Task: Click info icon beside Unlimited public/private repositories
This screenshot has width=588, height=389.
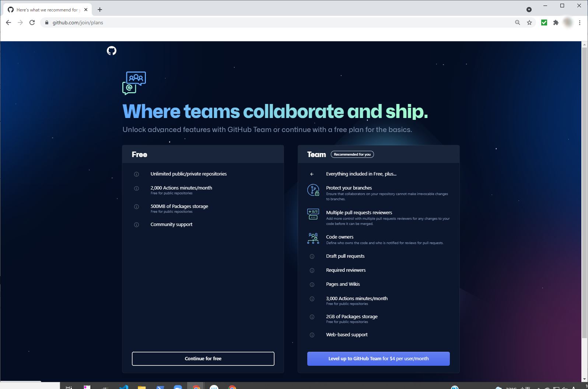Action: 136,174
